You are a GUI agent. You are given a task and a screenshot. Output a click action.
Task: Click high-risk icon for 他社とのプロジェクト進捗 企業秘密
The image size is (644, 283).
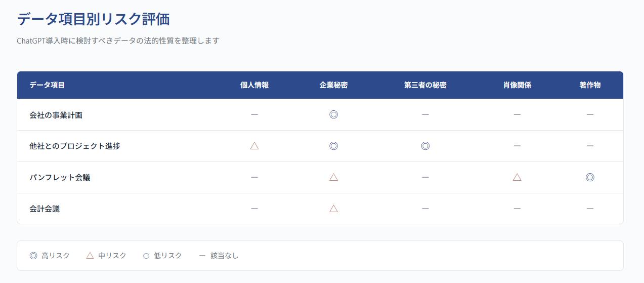(333, 146)
